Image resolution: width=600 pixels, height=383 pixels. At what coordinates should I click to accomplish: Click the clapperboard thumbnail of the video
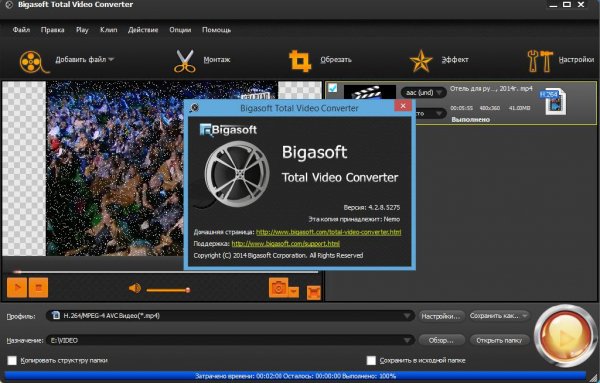click(x=370, y=92)
